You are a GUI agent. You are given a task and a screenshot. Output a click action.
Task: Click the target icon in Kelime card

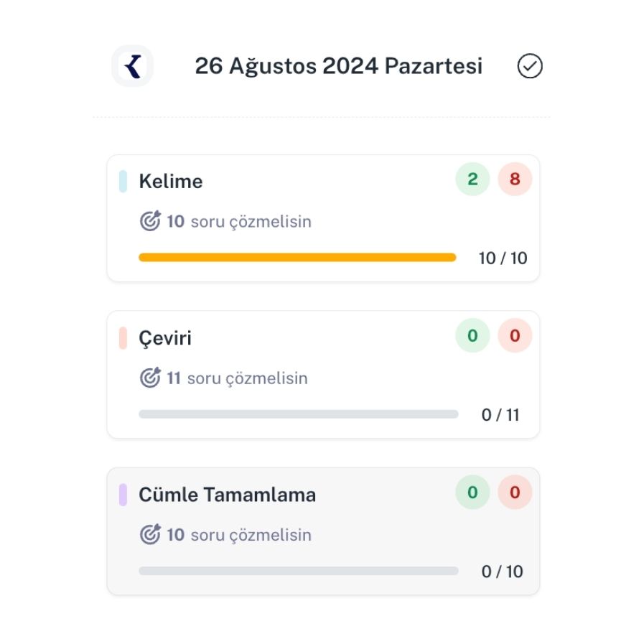click(x=150, y=221)
